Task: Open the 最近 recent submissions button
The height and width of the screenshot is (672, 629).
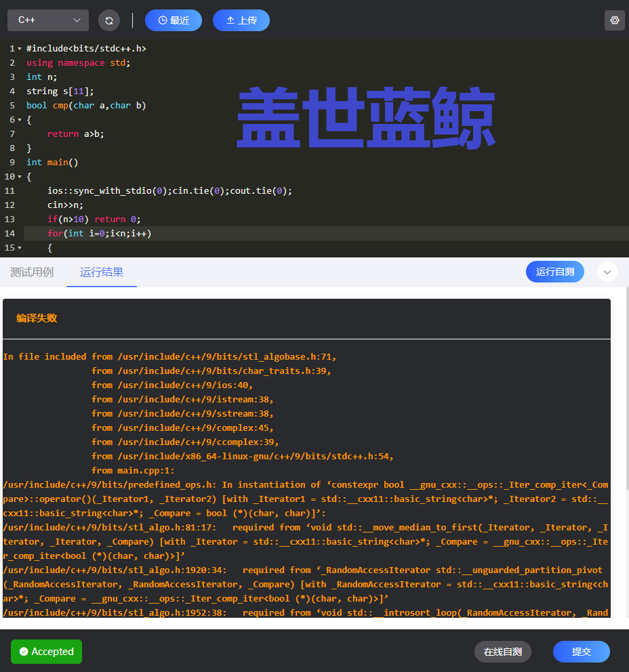Action: click(174, 20)
